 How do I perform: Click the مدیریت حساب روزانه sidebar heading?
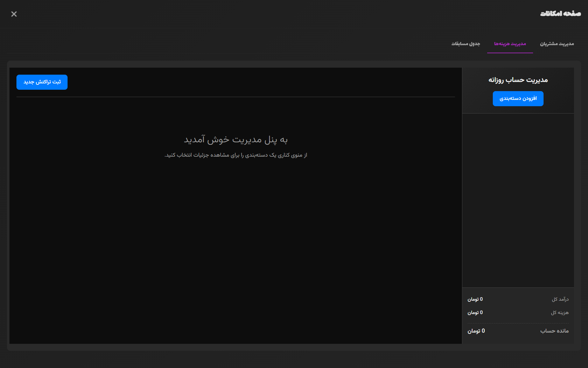point(518,80)
